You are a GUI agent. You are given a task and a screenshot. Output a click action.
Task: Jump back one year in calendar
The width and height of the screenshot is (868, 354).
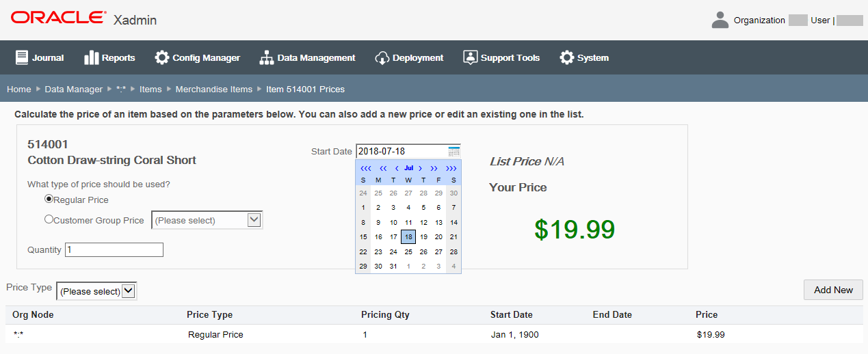[x=383, y=168]
